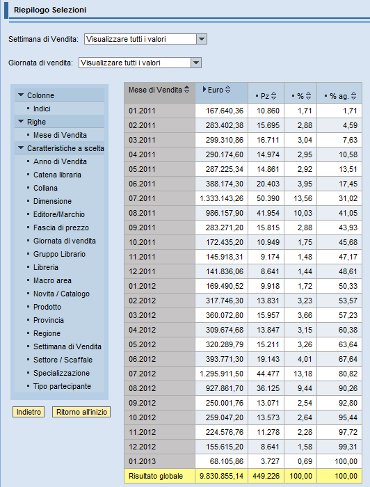Click the percentage value 13,56
Screen dimensions: 370x487
[303, 198]
